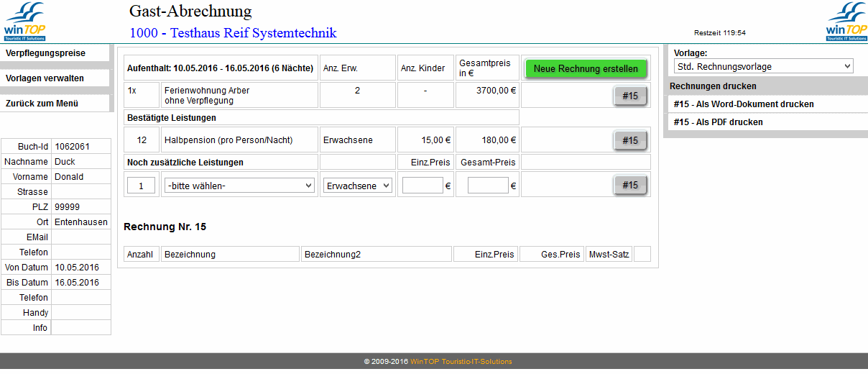Click the winTOP logo at top right
Viewport: 868px width, 374px height.
coord(846,22)
